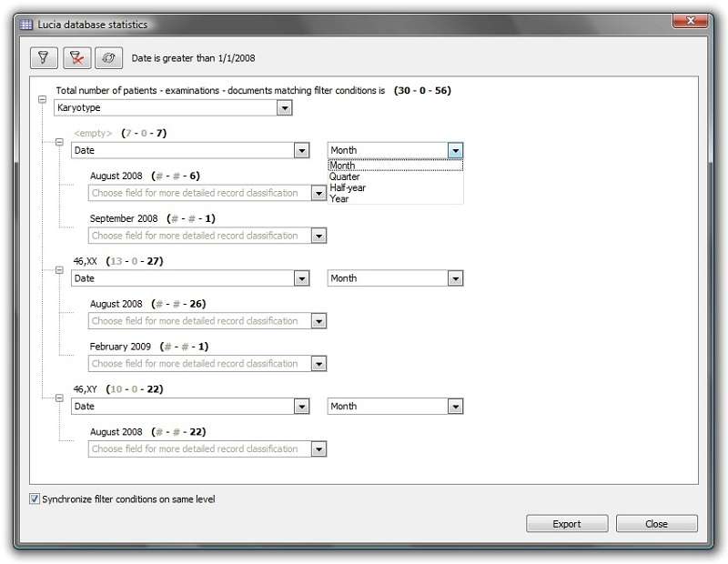This screenshot has width=728, height=564.
Task: Click the '46,XY' group label
Action: (x=85, y=389)
